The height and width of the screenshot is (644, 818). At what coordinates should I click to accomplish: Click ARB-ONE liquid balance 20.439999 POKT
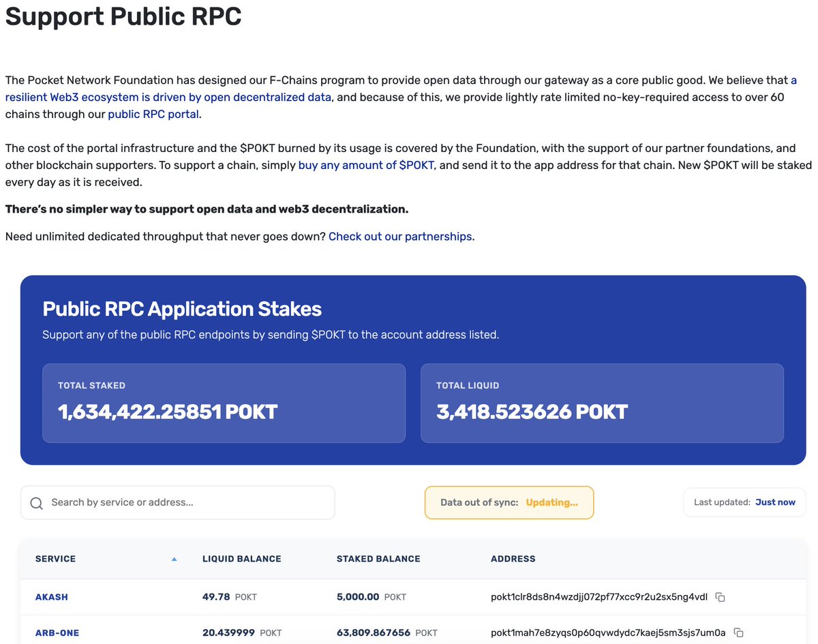pos(242,632)
